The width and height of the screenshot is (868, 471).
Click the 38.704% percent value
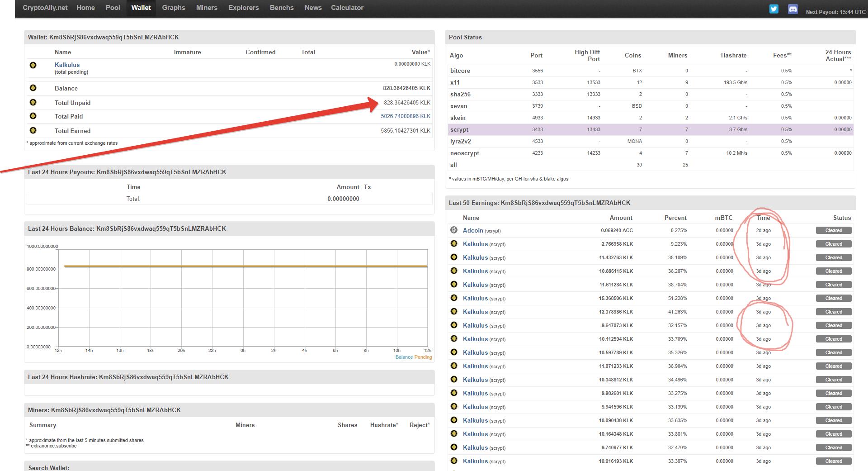coord(678,285)
